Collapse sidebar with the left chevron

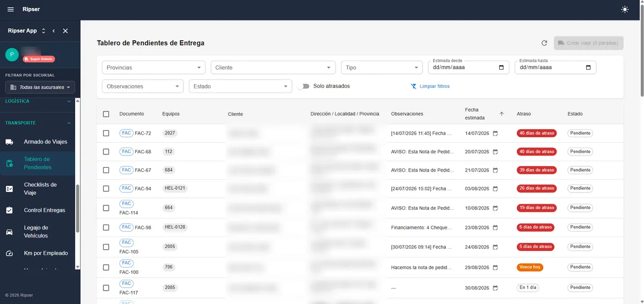54,31
